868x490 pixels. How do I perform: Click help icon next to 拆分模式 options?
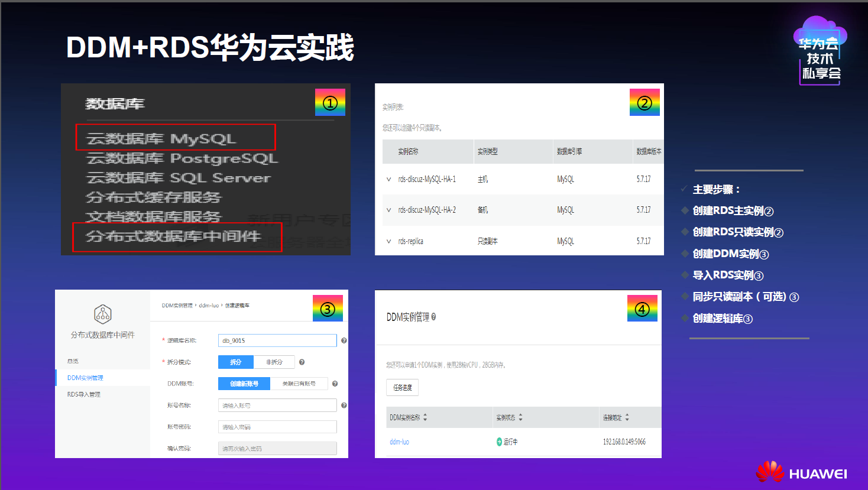pyautogui.click(x=302, y=362)
